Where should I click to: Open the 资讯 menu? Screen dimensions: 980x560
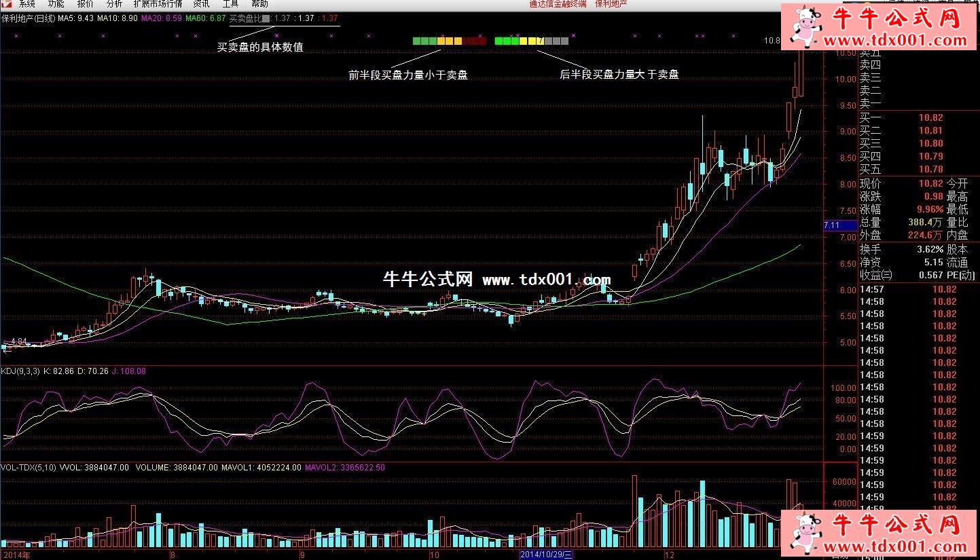tap(202, 3)
